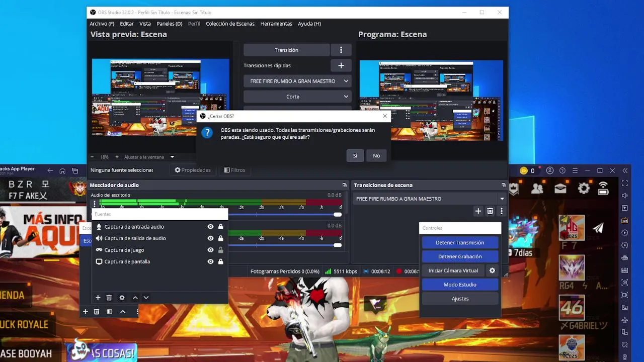Remove the scene with the trash icon
The width and height of the screenshot is (644, 362).
click(x=97, y=312)
